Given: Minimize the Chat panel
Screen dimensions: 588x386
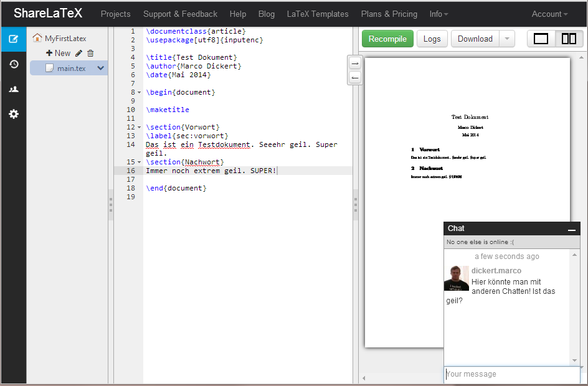Looking at the screenshot, I should [571, 228].
